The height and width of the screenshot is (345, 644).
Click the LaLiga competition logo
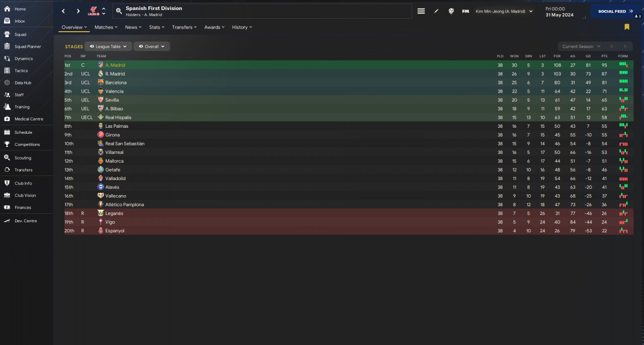[x=93, y=11]
